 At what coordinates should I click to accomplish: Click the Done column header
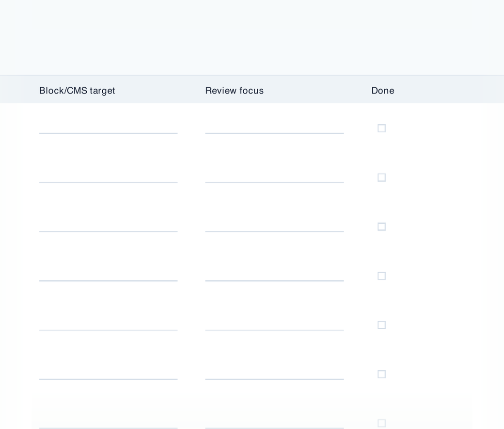(382, 91)
